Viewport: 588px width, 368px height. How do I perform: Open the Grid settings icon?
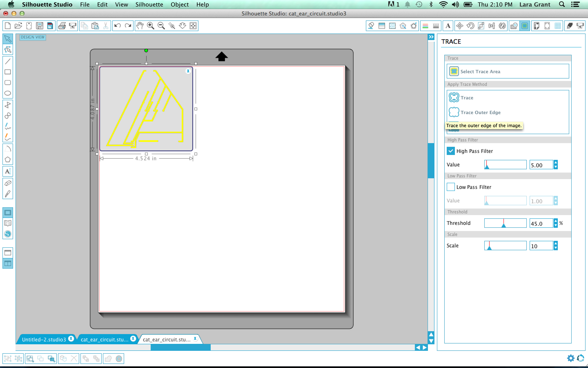click(x=558, y=26)
